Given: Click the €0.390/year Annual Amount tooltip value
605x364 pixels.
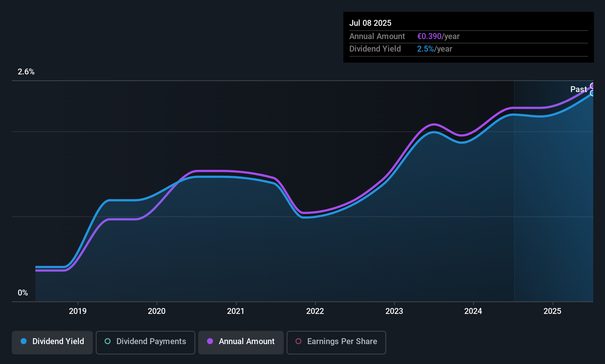Looking at the screenshot, I should click(x=438, y=36).
